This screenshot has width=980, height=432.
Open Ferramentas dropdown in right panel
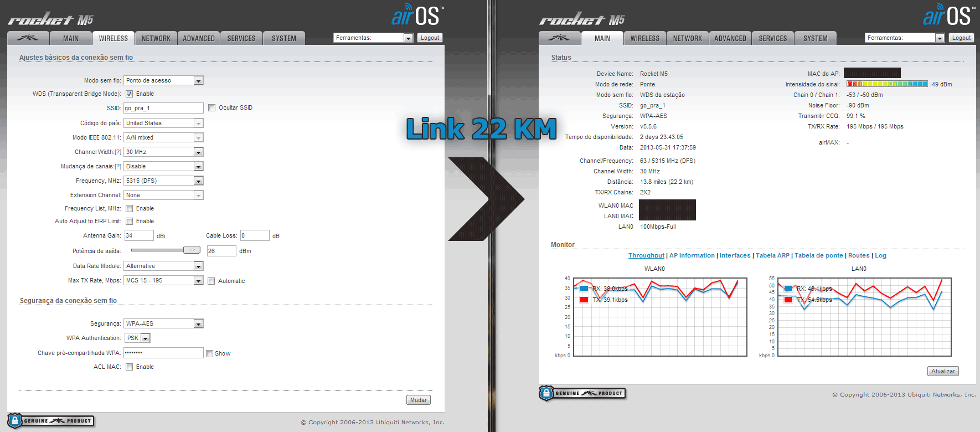coord(905,38)
